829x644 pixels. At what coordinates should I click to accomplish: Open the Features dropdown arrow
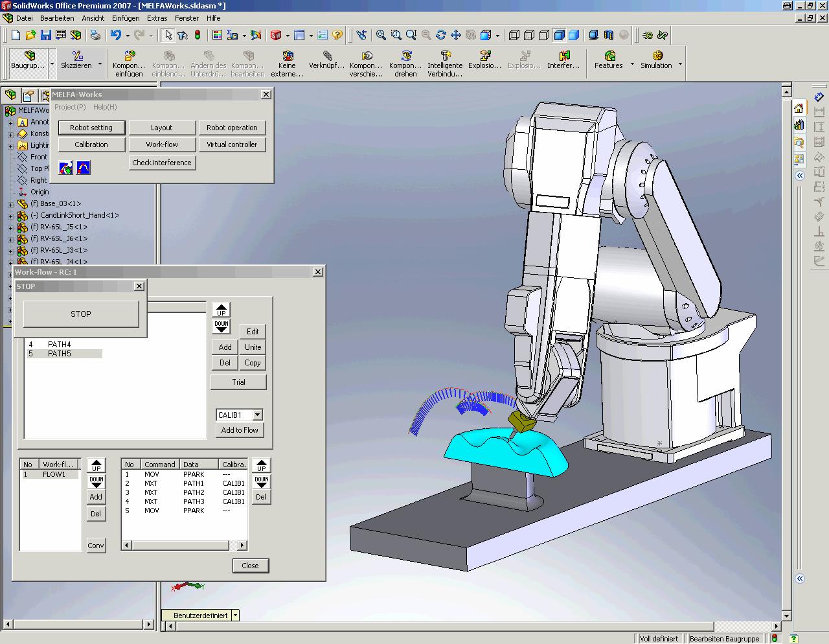(x=632, y=64)
